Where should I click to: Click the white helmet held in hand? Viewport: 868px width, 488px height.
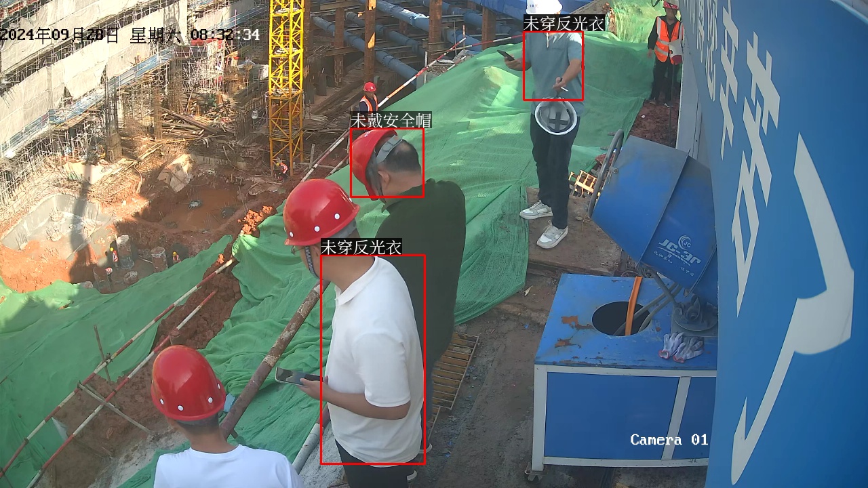click(x=555, y=116)
